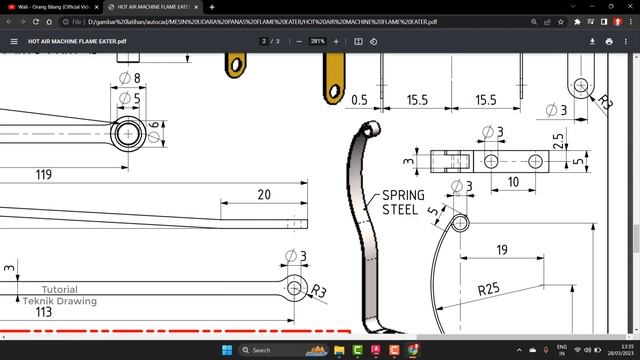Click the HOT AIR MACHINE FLAME EATER.pdf title
The height and width of the screenshot is (360, 640).
pyautogui.click(x=77, y=41)
